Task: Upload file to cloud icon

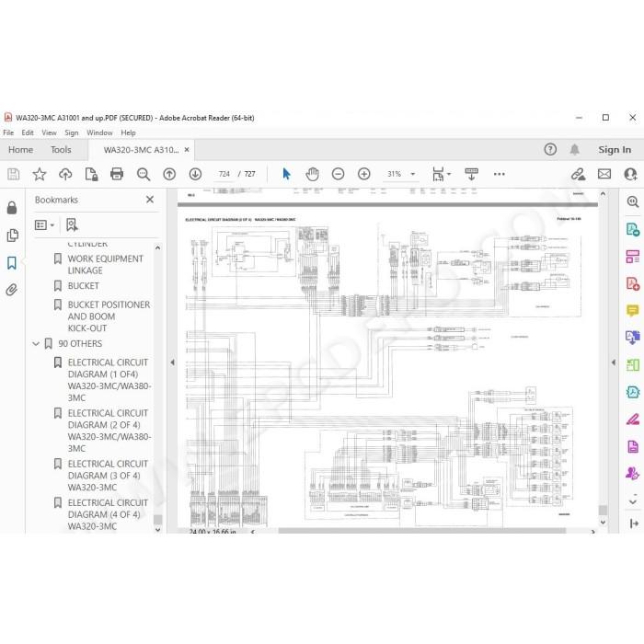Action: pos(65,174)
